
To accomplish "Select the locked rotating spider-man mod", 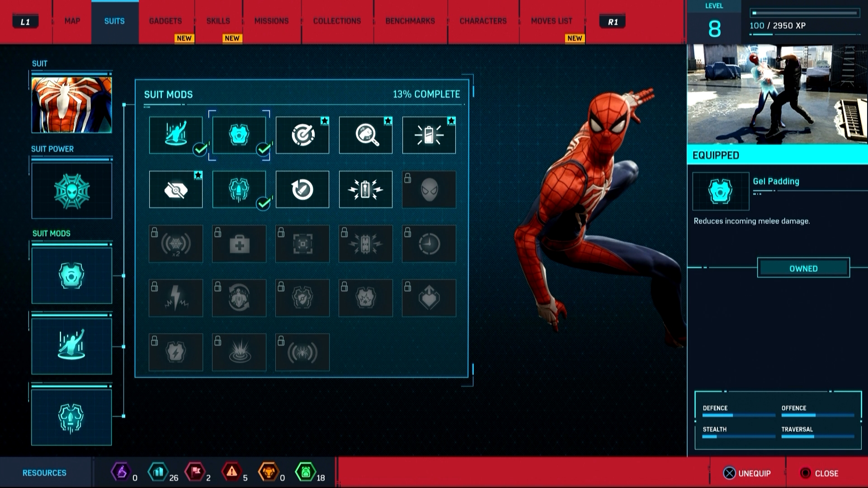I will click(239, 298).
